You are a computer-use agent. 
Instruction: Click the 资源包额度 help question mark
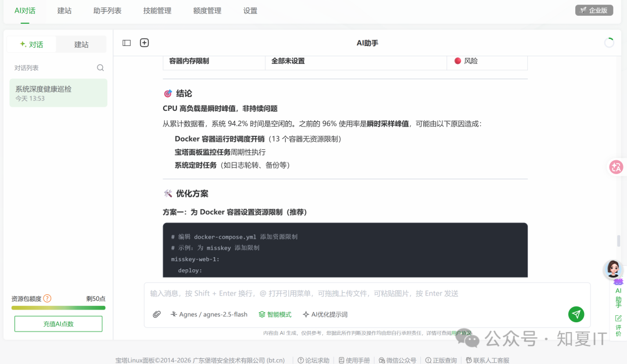coord(47,298)
